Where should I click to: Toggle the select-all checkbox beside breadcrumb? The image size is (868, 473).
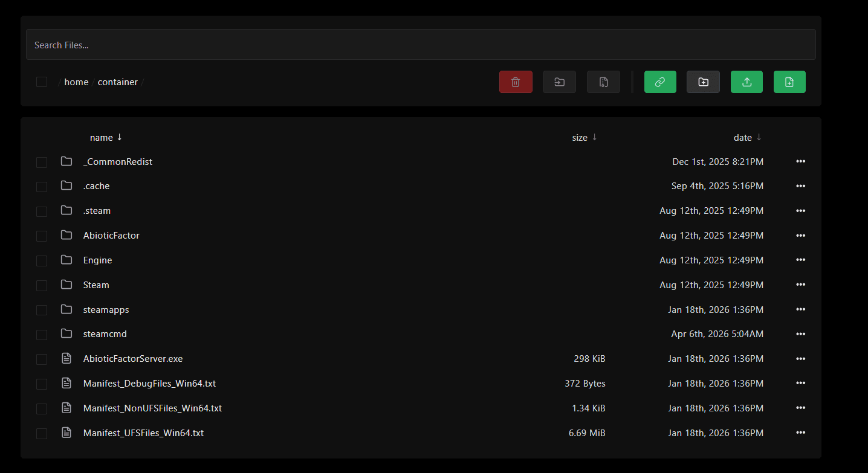tap(42, 82)
